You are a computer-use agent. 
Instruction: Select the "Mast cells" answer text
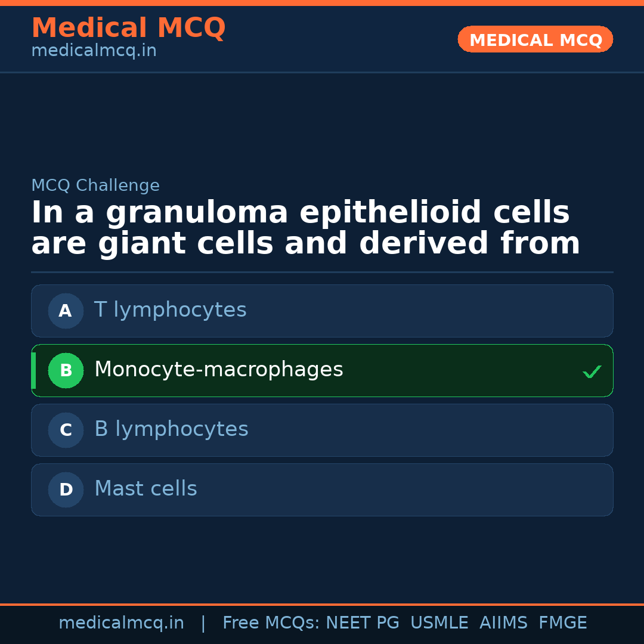click(x=145, y=489)
